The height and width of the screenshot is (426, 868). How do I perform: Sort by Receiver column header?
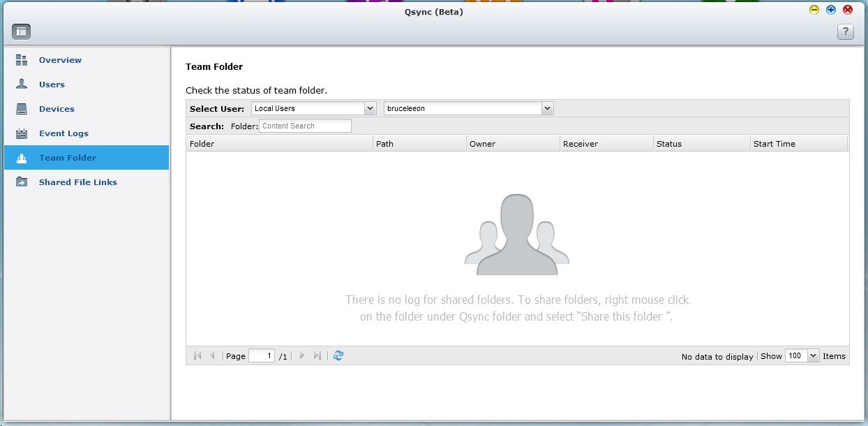click(606, 144)
